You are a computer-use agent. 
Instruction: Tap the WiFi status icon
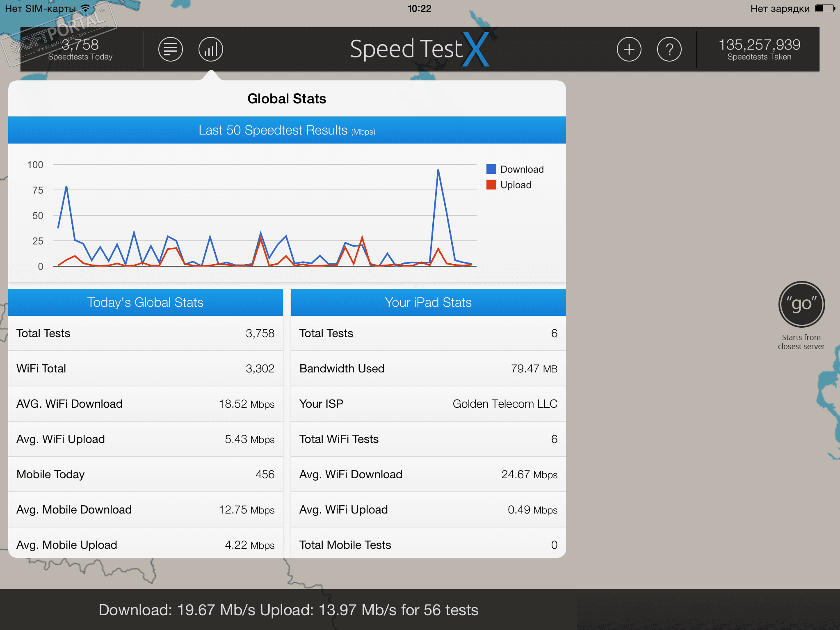tap(86, 8)
